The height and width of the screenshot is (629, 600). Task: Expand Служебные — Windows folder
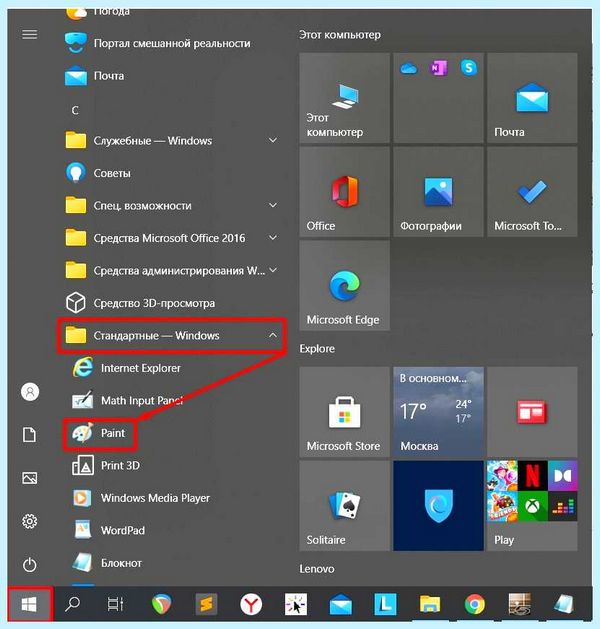pos(172,140)
